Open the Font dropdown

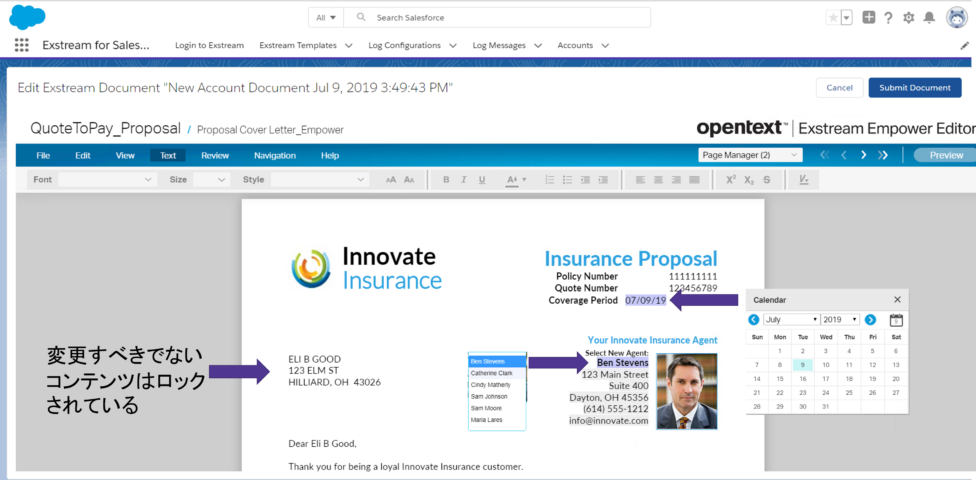pos(106,179)
